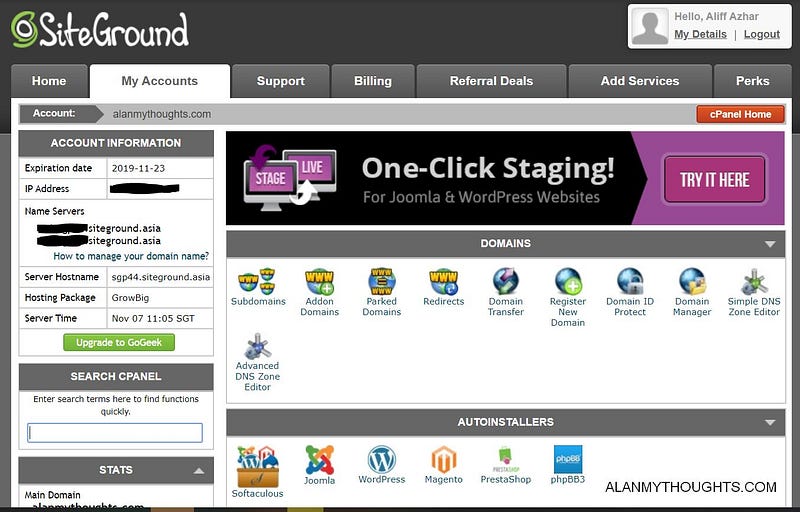
Task: Open Domain Manager
Action: [x=692, y=292]
